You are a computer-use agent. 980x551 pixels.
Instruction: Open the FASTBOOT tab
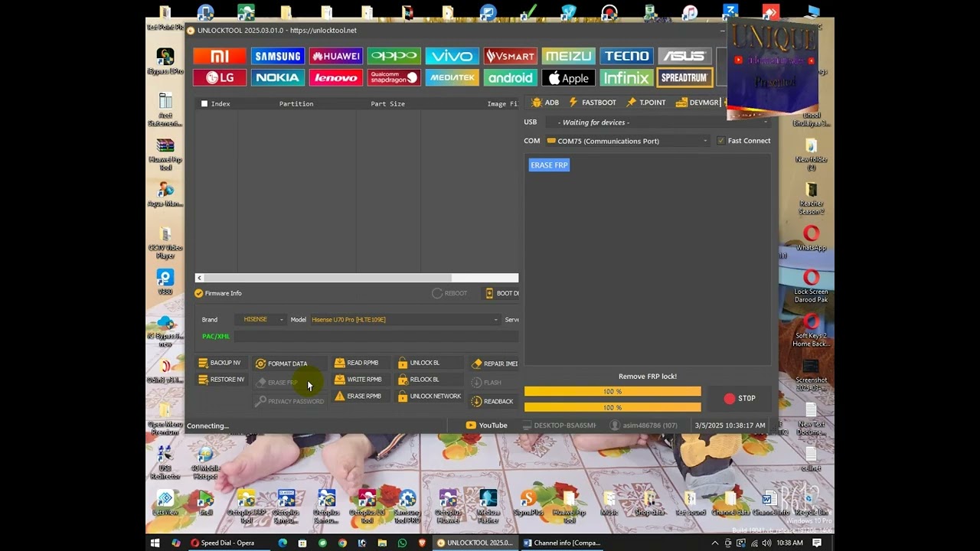pyautogui.click(x=593, y=103)
